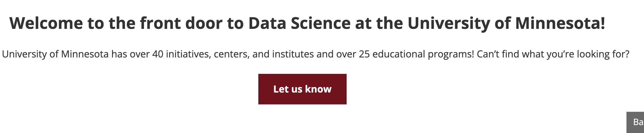
Task: Click the word "know" on the maroon button
Action: 318,89
